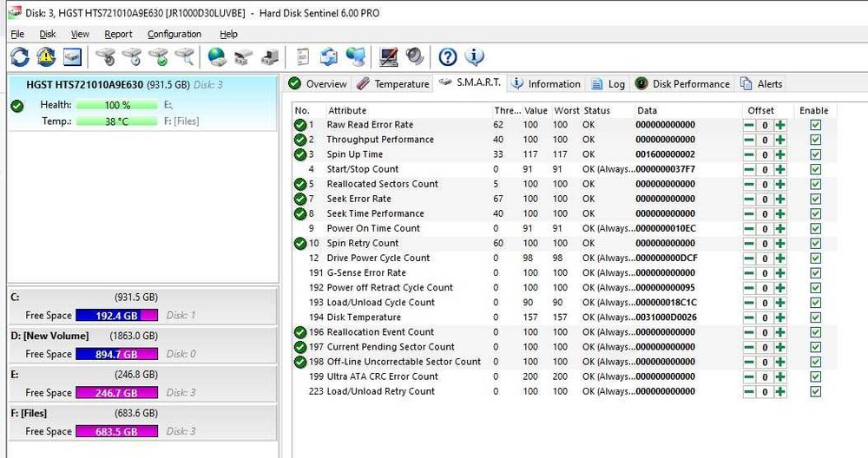The height and width of the screenshot is (458, 868).
Task: Open the Alerts tab
Action: point(762,83)
